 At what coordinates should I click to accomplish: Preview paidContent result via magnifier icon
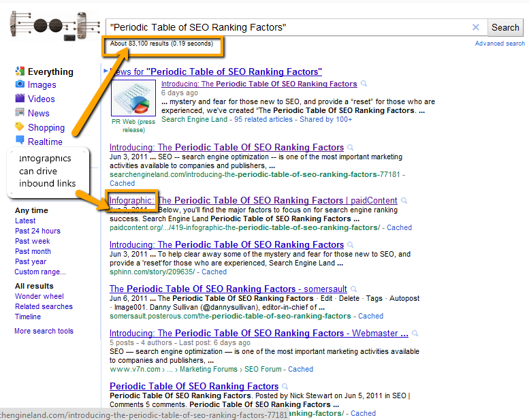404,201
